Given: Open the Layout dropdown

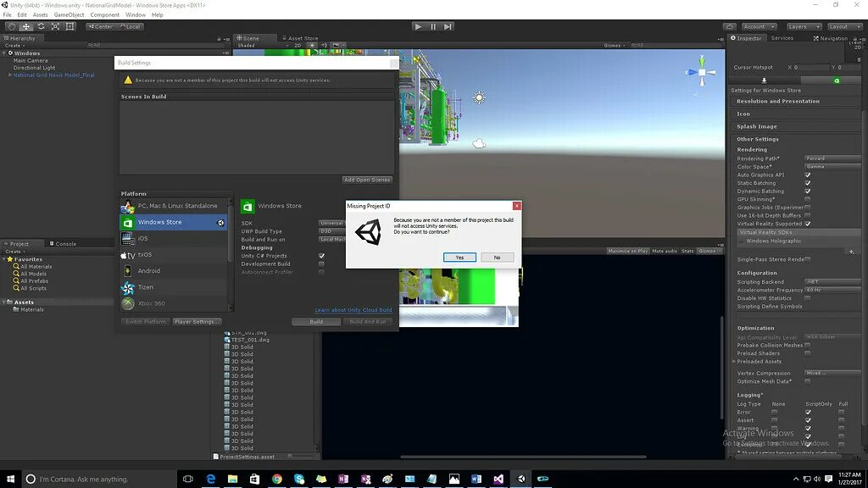Looking at the screenshot, I should pos(844,26).
